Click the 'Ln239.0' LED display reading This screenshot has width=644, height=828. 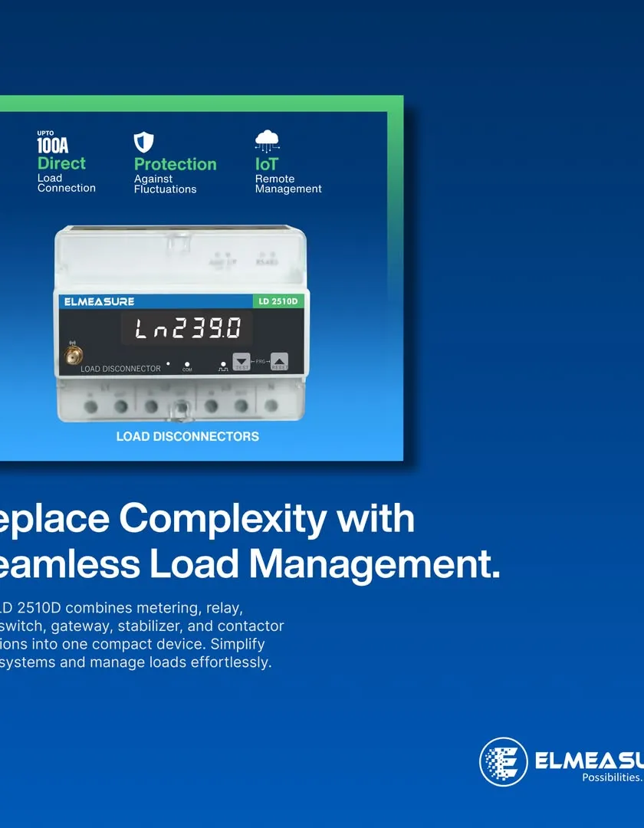187,328
